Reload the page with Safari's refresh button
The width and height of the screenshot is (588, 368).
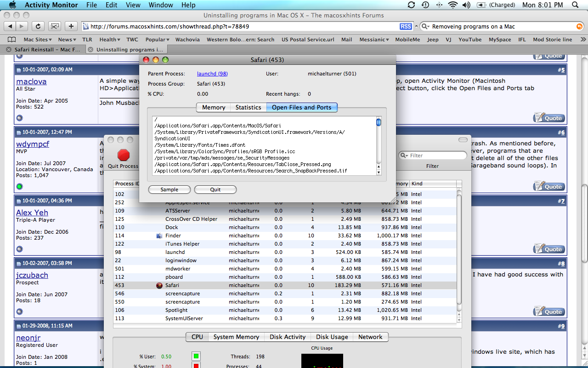coord(38,26)
